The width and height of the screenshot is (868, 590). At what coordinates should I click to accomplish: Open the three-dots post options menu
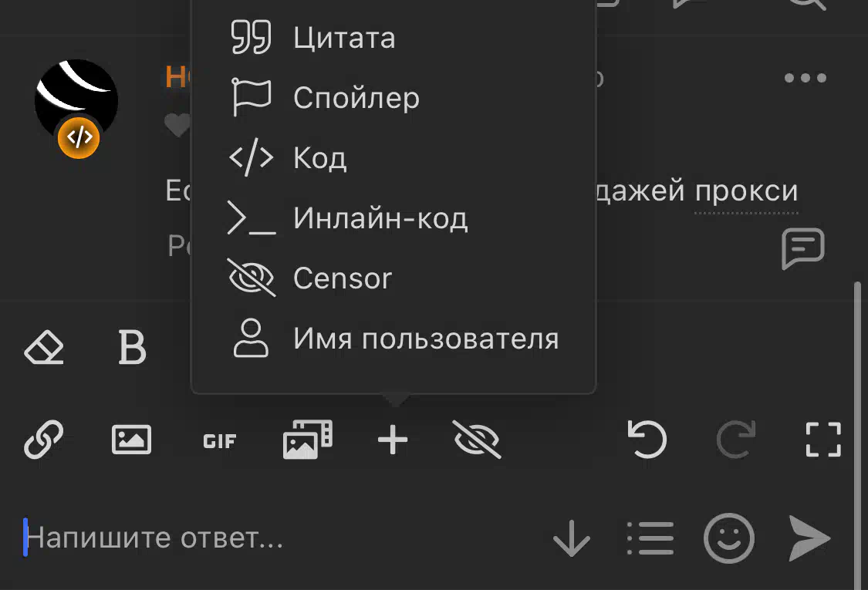tap(806, 78)
